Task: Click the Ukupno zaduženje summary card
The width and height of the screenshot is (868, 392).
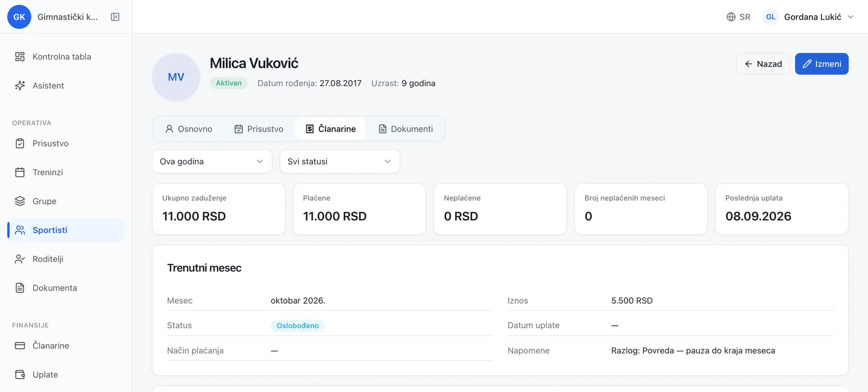Action: point(219,209)
